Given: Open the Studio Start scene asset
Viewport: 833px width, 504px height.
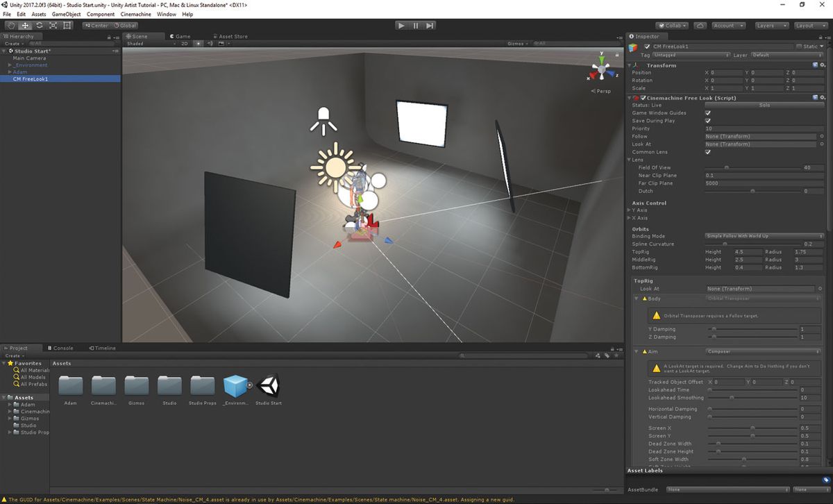Looking at the screenshot, I should pos(268,387).
